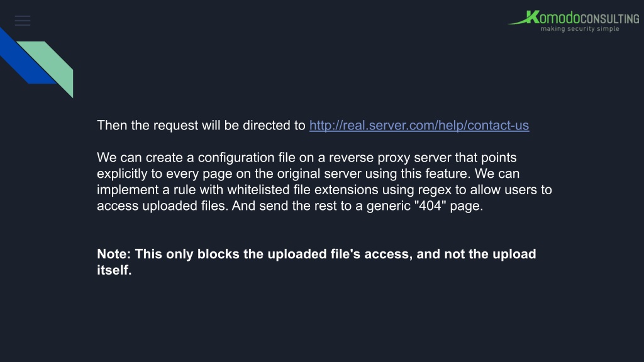Click the word 'Note:' in bold text
Screen dimensions: 644x362
point(114,254)
